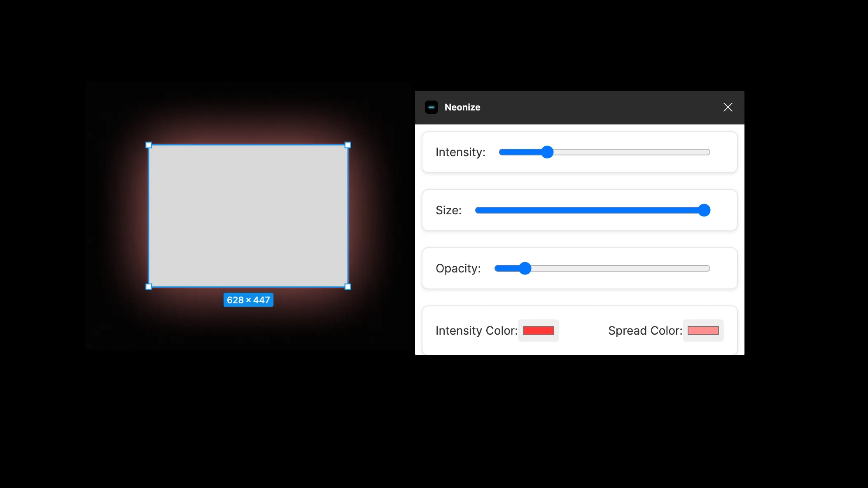
Task: Click the far right end of the Intensity track
Action: 707,152
